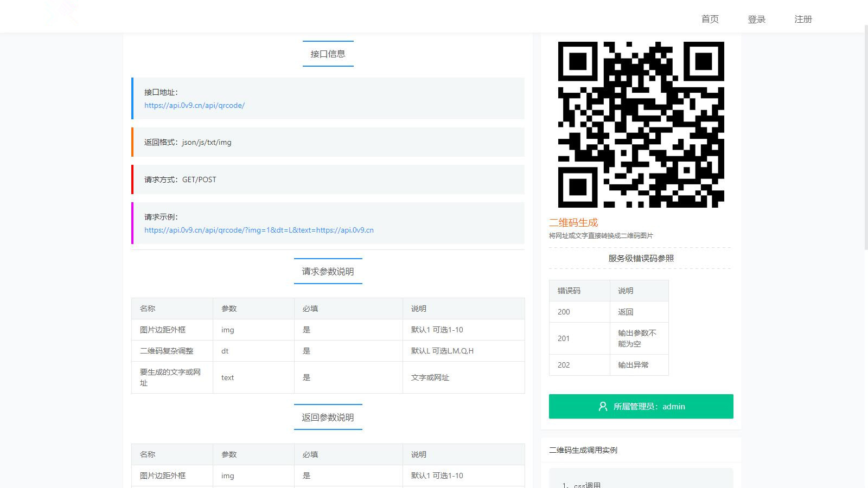868x488 pixels.
Task: Select the 接口信息 section heading
Action: click(328, 54)
